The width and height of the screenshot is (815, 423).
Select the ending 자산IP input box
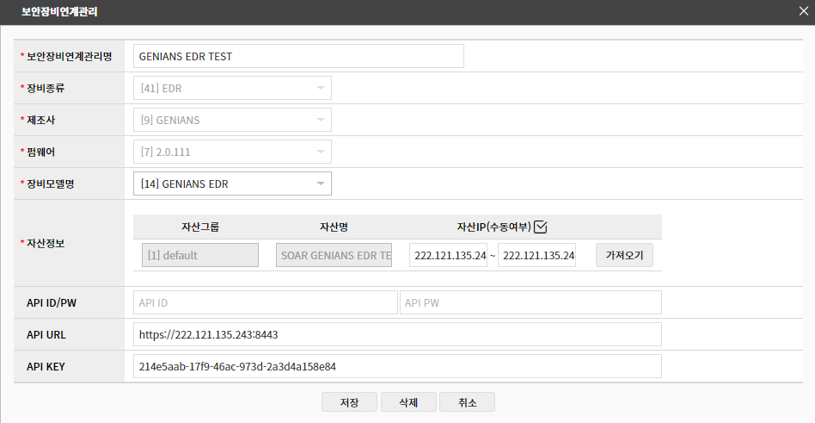click(536, 255)
